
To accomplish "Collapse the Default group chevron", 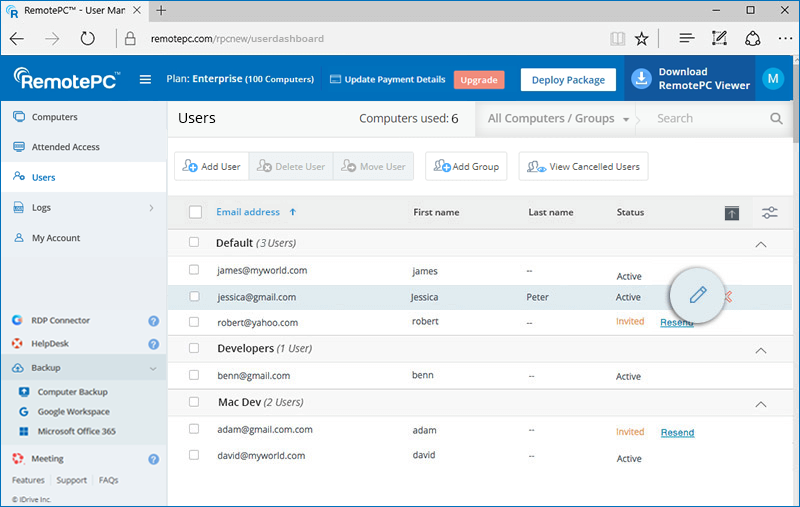I will pyautogui.click(x=760, y=243).
